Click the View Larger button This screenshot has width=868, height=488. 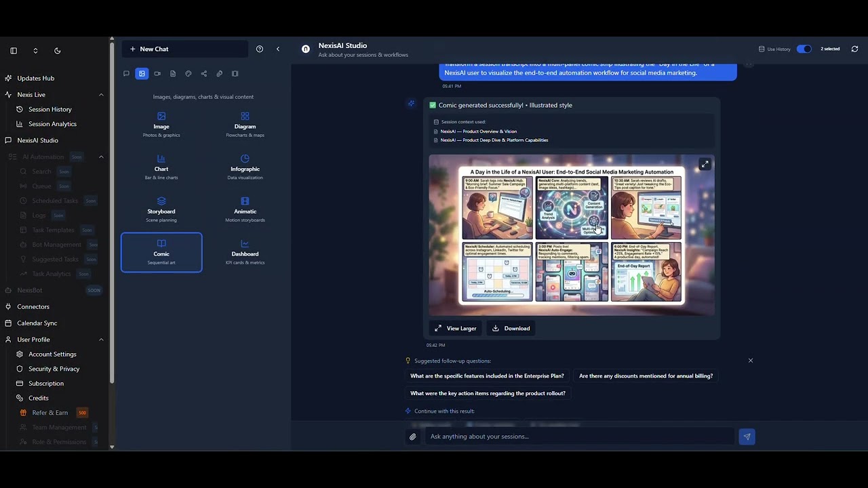click(x=455, y=328)
